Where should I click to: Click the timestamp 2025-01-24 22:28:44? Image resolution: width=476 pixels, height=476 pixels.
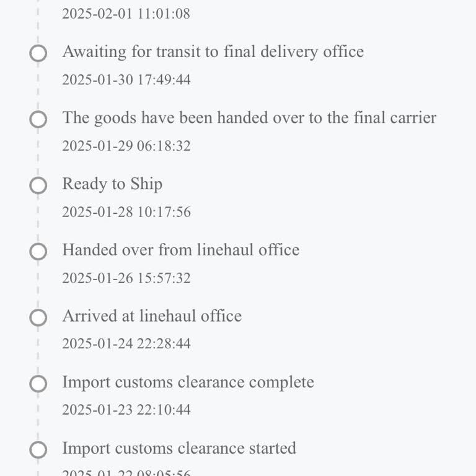(126, 344)
